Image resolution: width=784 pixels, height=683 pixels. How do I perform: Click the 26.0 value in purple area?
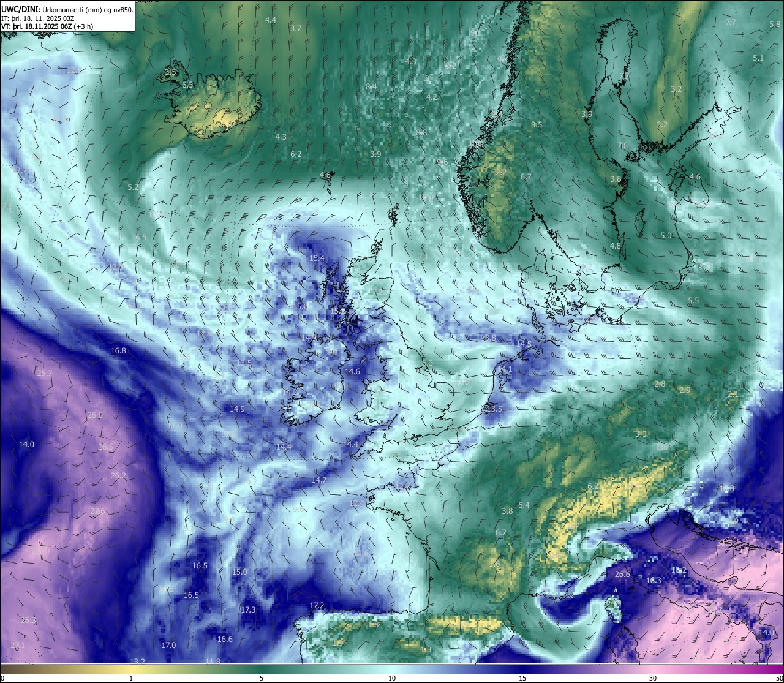coord(95,415)
